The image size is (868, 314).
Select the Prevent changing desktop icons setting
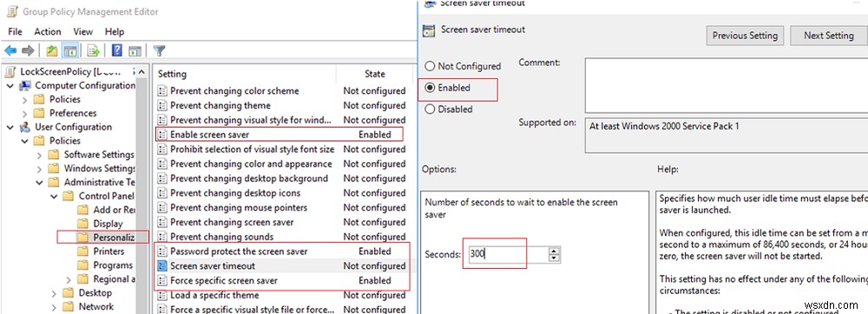pyautogui.click(x=235, y=193)
